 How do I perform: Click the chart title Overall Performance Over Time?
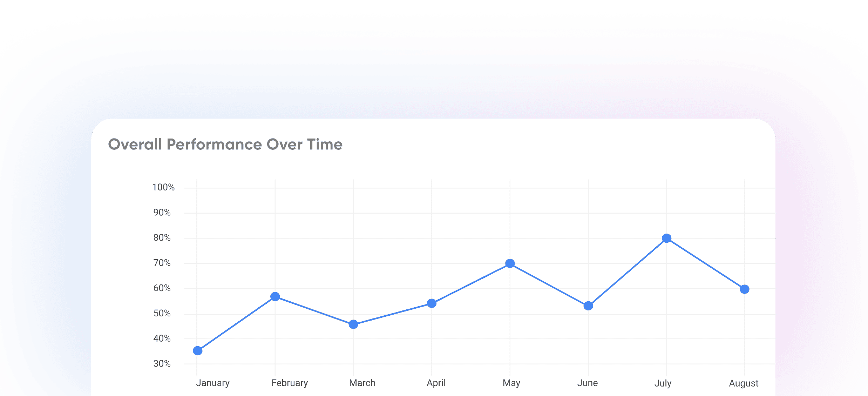[x=226, y=144]
